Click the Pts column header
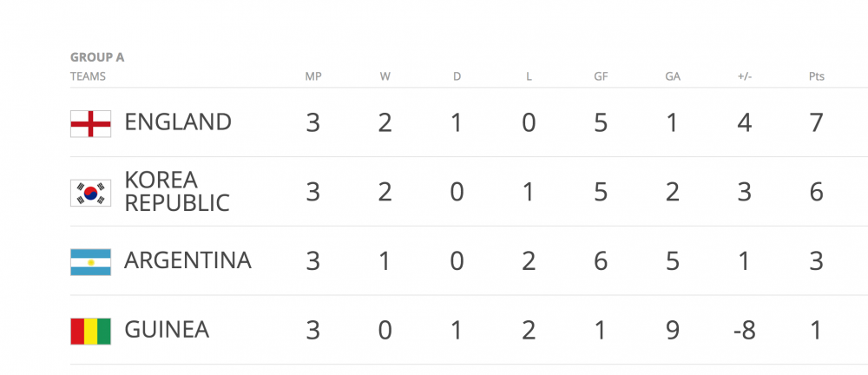This screenshot has width=868, height=375. click(x=816, y=76)
